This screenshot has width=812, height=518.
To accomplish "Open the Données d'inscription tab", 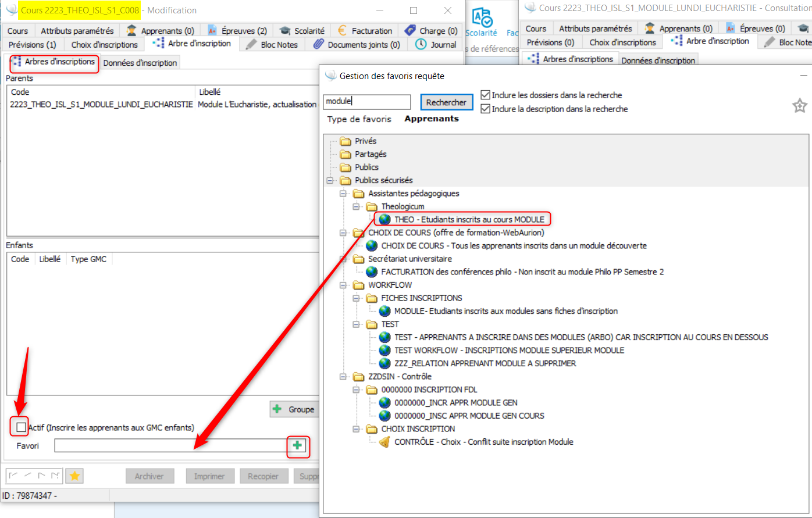I will [140, 63].
